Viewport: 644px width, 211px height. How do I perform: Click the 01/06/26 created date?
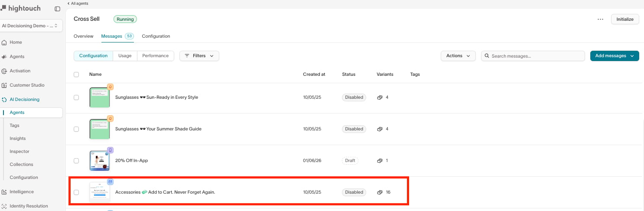312,161
